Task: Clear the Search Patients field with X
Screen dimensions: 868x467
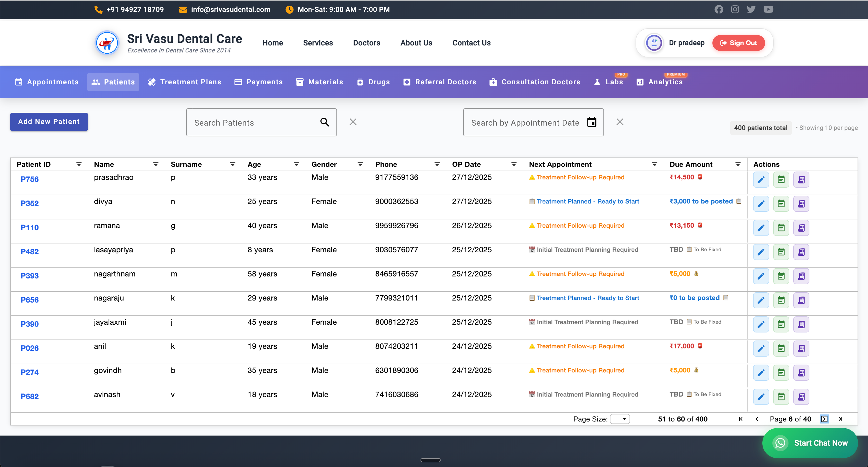Action: (x=353, y=122)
